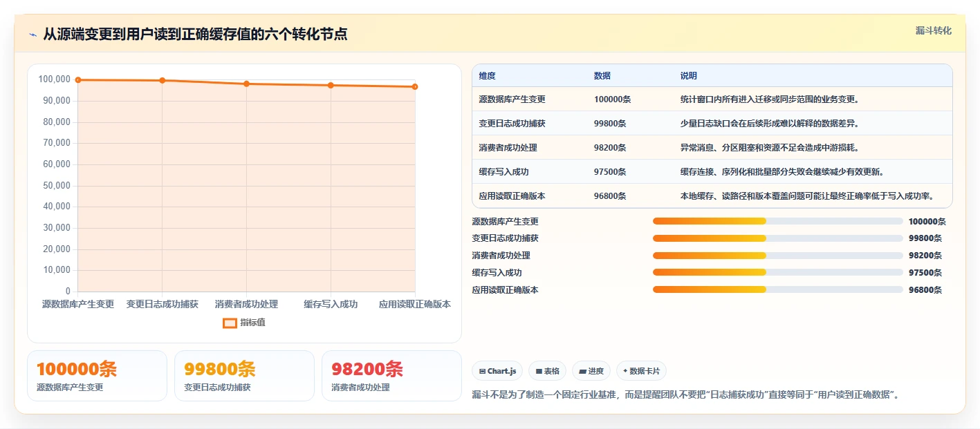Click y-axis label 100,000
This screenshot has width=980, height=429.
[x=55, y=79]
